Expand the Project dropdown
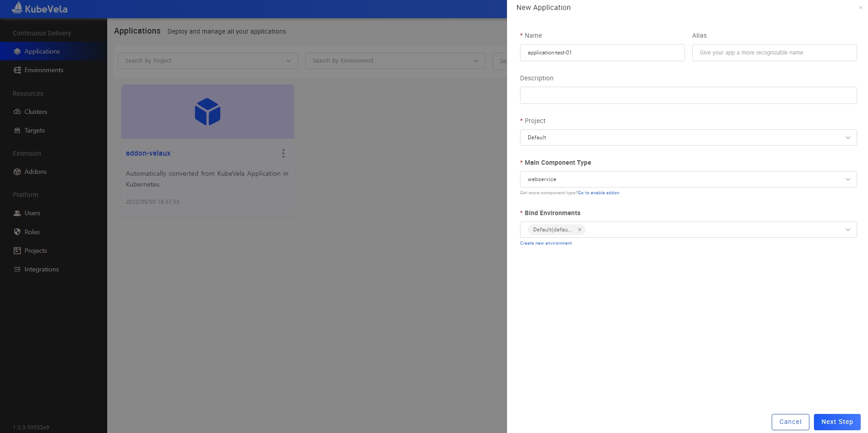 pyautogui.click(x=848, y=138)
